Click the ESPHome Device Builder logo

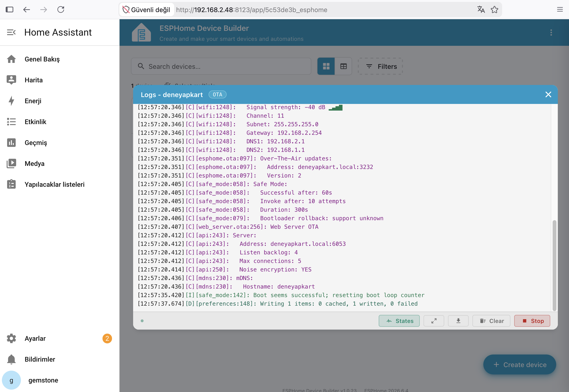tap(141, 33)
